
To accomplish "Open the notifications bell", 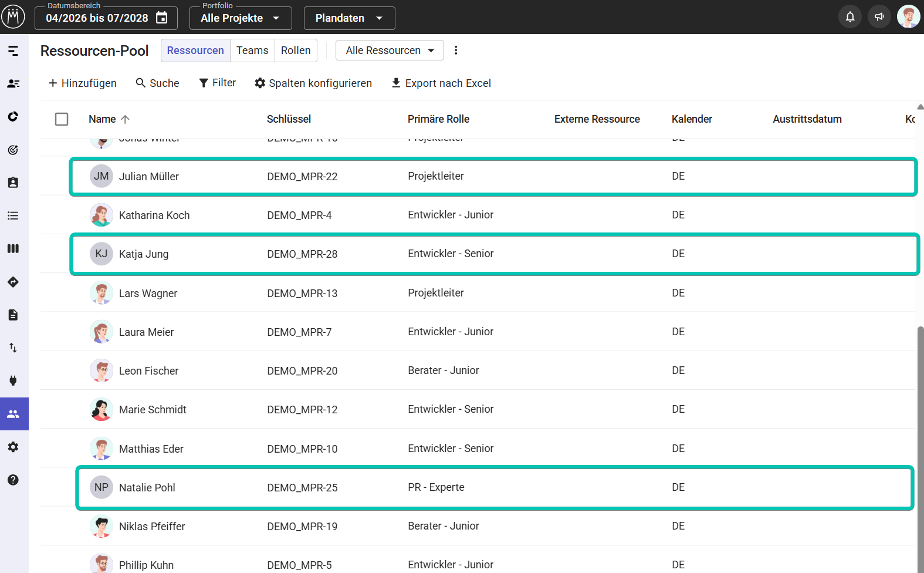I will click(x=850, y=17).
